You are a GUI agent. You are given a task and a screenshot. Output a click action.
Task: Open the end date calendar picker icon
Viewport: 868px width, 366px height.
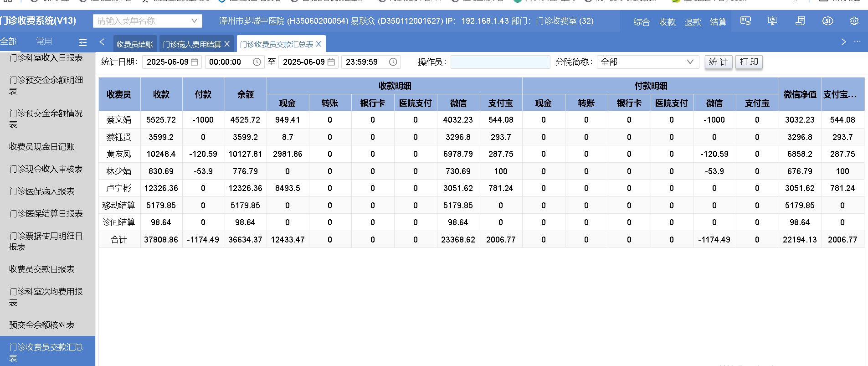click(331, 62)
